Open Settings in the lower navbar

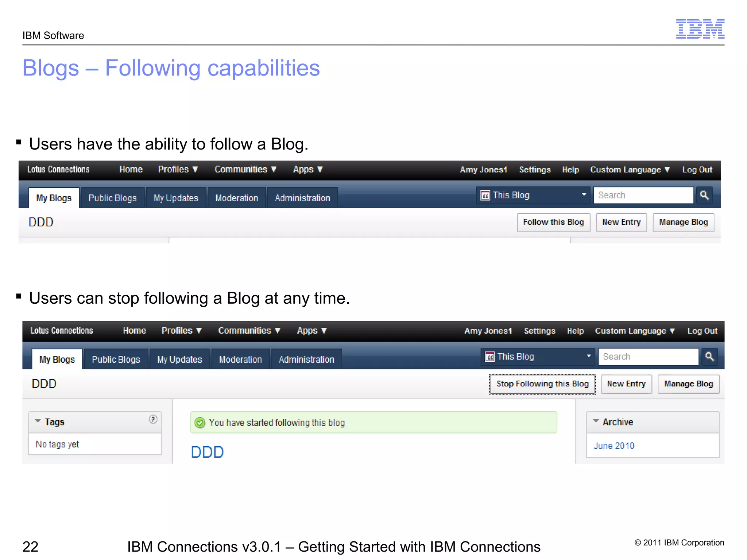tap(539, 331)
